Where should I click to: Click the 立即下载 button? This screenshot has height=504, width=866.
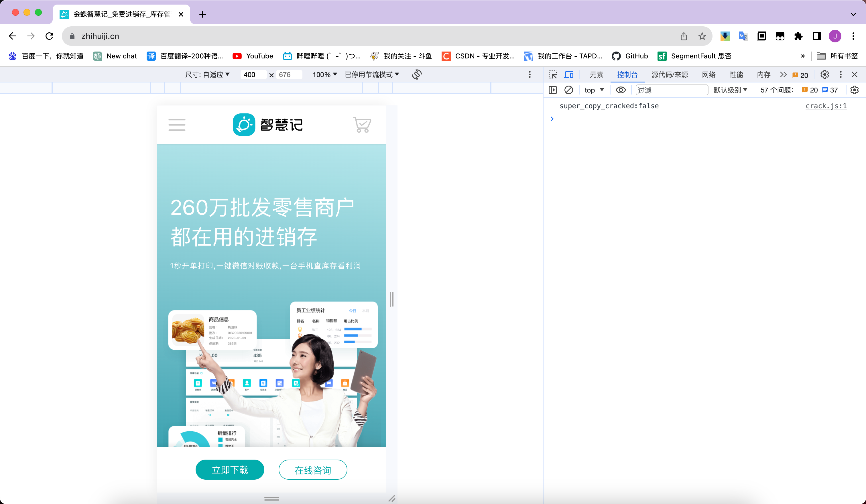tap(230, 470)
